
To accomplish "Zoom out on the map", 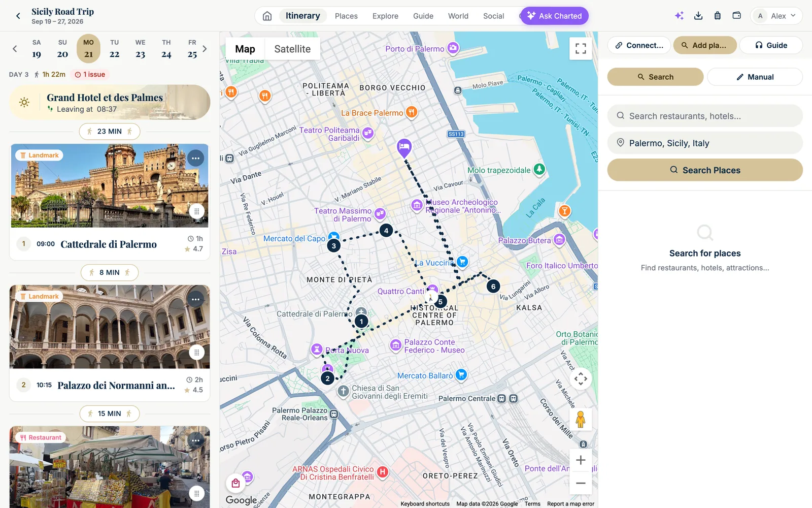I will tap(581, 483).
